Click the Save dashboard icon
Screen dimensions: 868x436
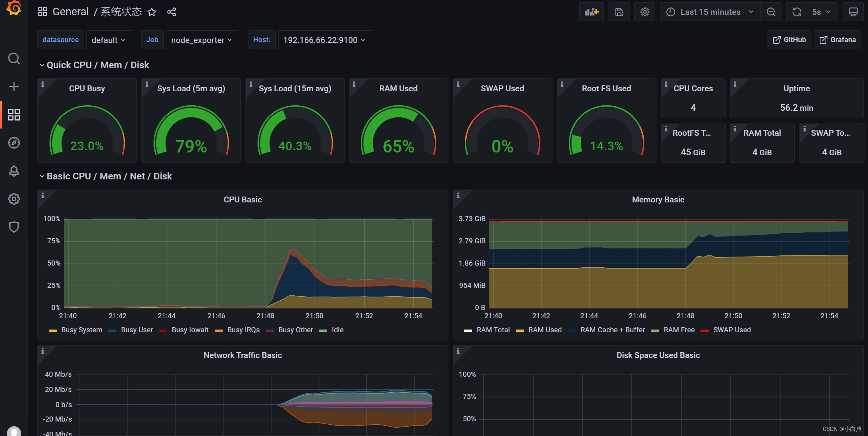(619, 12)
